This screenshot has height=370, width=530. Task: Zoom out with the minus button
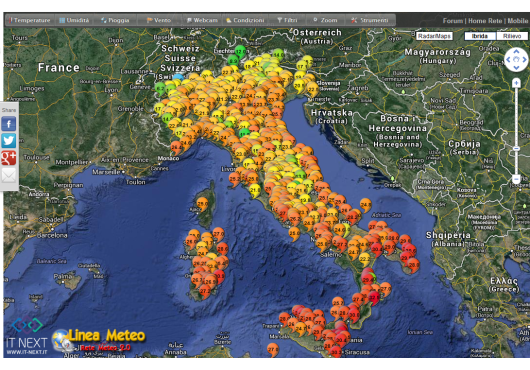pyautogui.click(x=516, y=179)
